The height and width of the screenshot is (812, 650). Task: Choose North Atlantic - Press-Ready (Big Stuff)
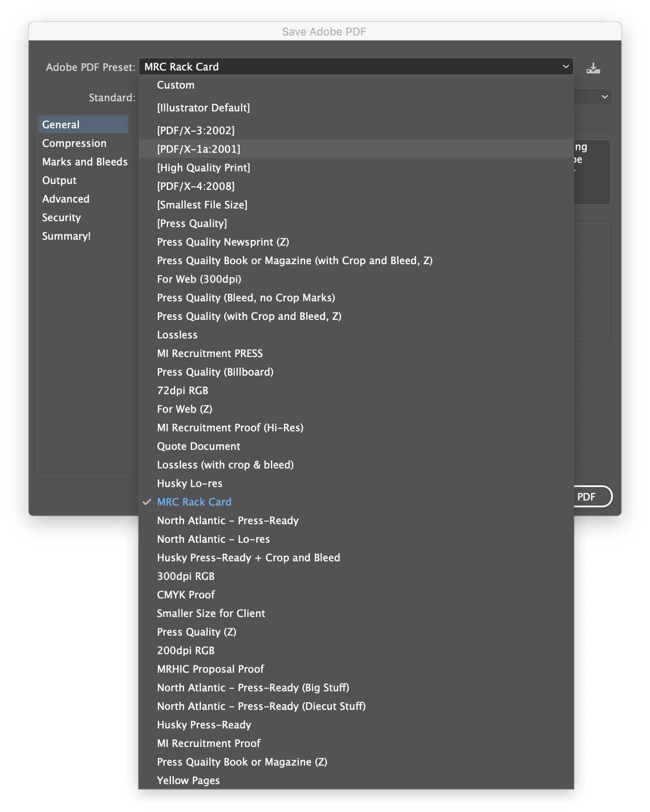pyautogui.click(x=356, y=687)
